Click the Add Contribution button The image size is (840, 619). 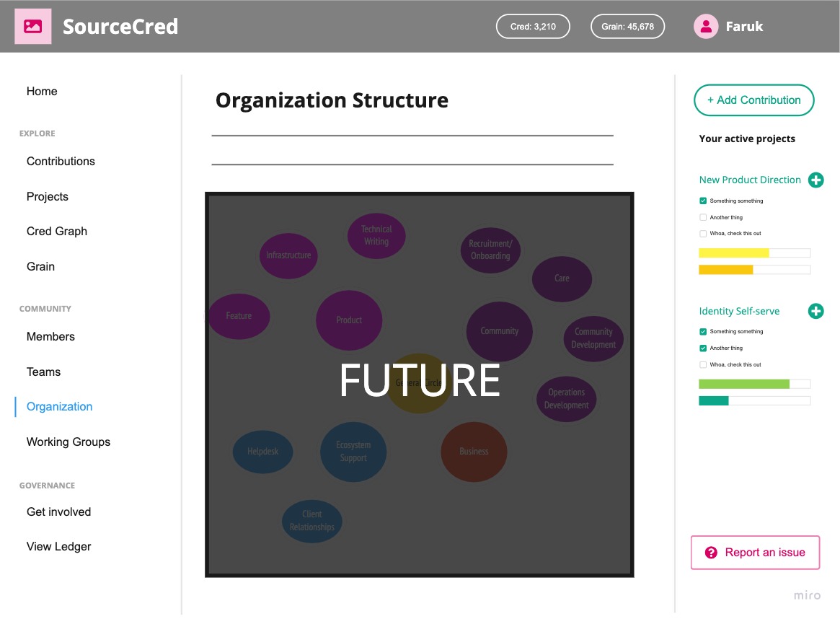pos(753,100)
